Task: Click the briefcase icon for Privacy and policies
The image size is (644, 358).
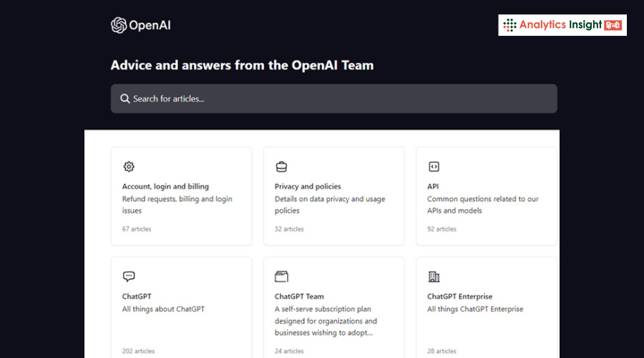Action: pyautogui.click(x=281, y=167)
